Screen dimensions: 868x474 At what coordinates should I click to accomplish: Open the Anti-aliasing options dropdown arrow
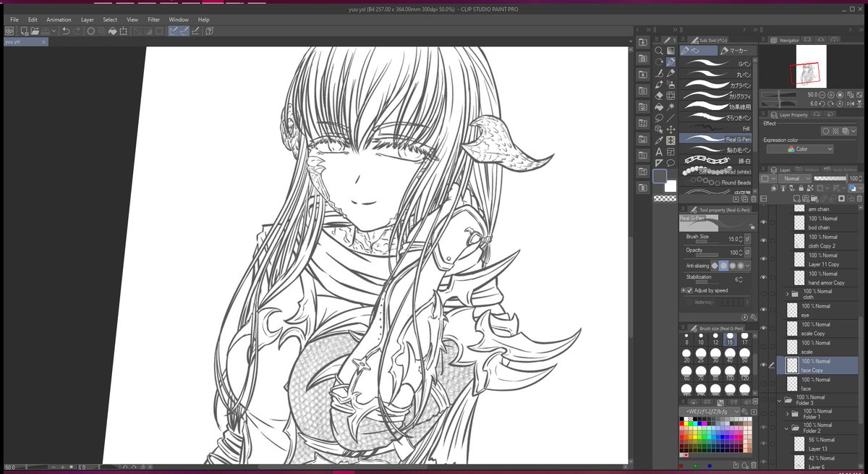point(749,266)
